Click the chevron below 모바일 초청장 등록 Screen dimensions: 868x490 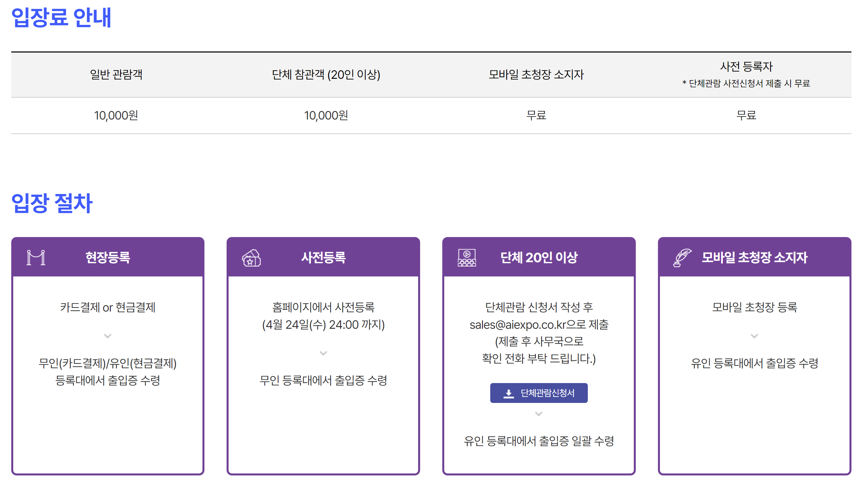(754, 336)
